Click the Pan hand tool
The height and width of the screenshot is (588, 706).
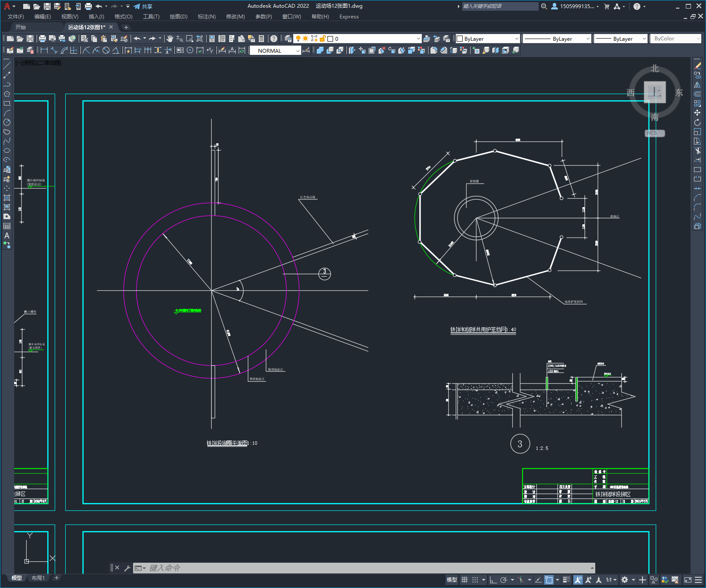170,39
